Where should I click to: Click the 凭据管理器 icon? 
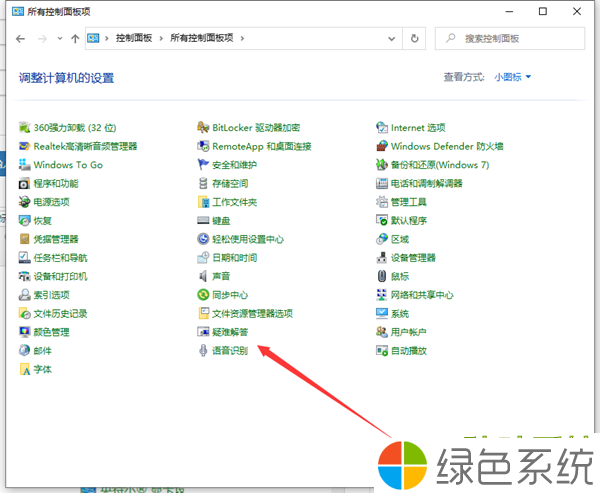click(24, 239)
